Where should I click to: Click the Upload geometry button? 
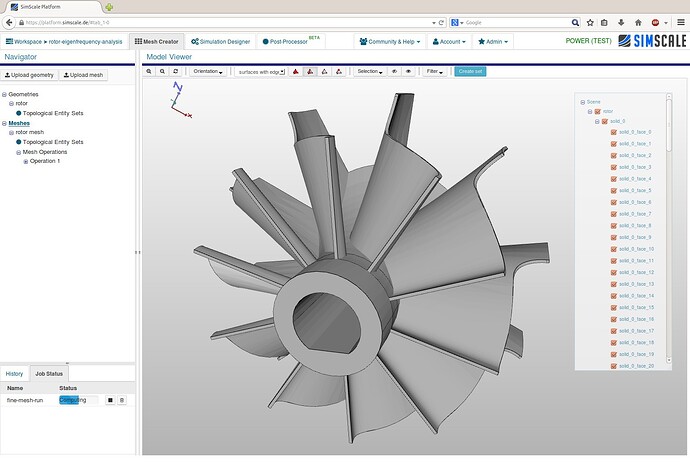point(30,75)
